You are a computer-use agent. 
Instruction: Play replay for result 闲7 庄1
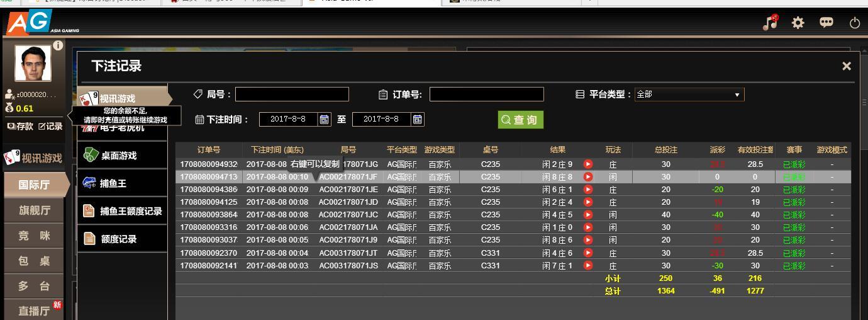[x=588, y=266]
